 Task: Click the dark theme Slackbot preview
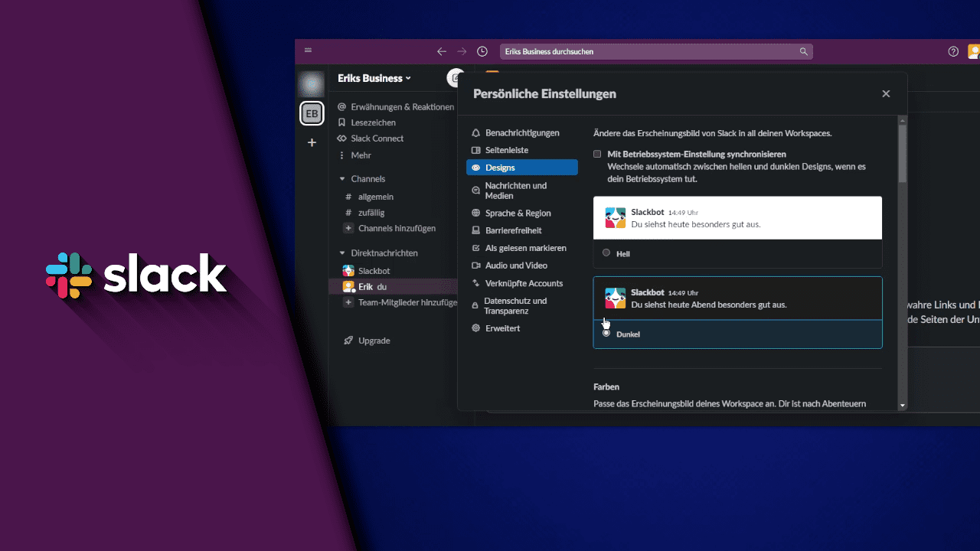pyautogui.click(x=737, y=298)
